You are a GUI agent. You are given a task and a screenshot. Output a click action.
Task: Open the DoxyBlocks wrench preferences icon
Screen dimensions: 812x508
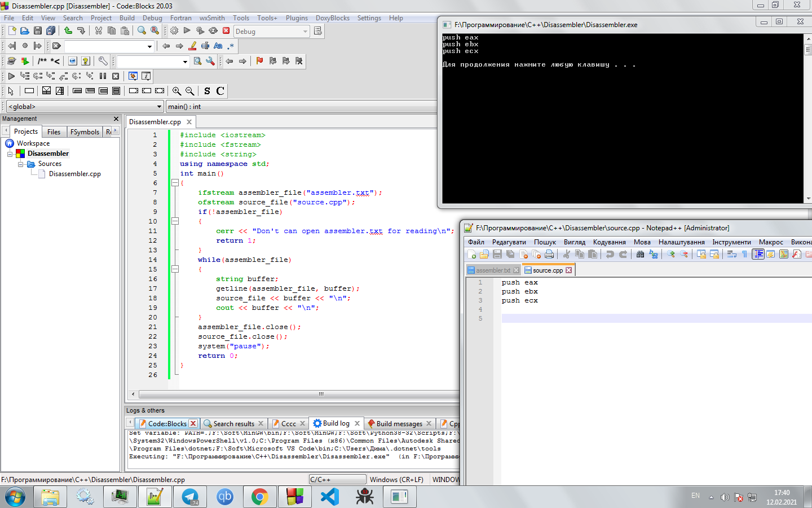pyautogui.click(x=103, y=61)
